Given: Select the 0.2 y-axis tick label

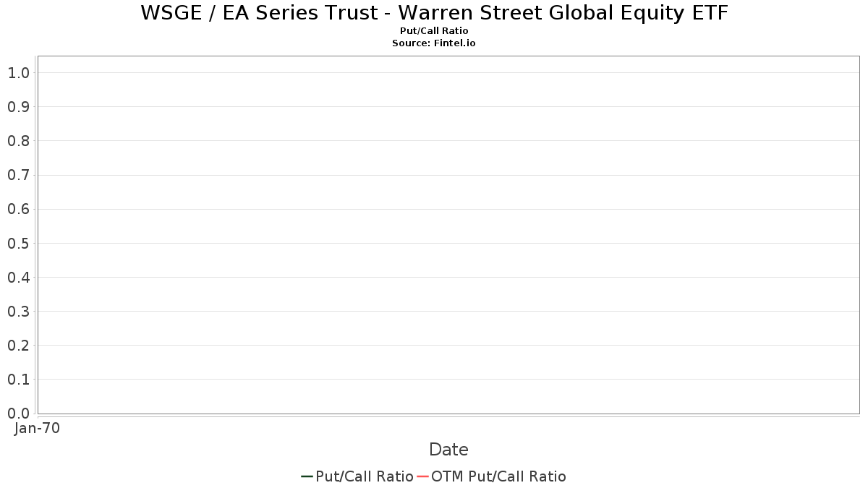Looking at the screenshot, I should click(18, 346).
